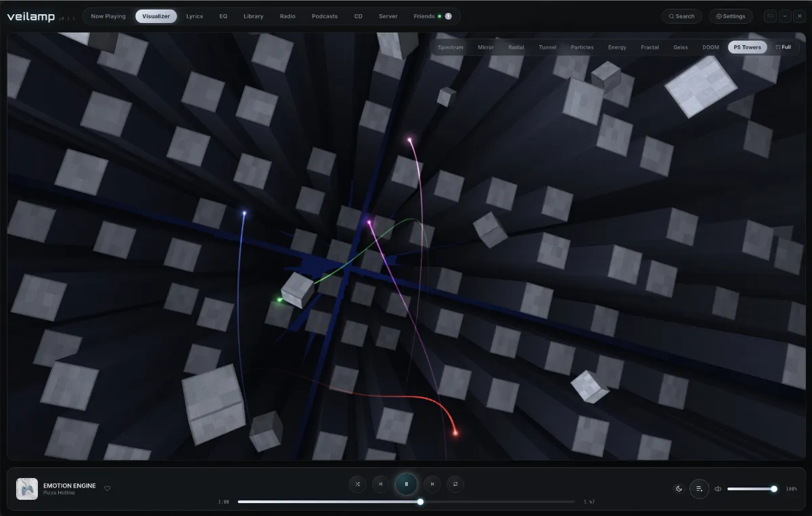Select the PS Towers visualizer
Viewport: 812px width, 516px height.
748,47
